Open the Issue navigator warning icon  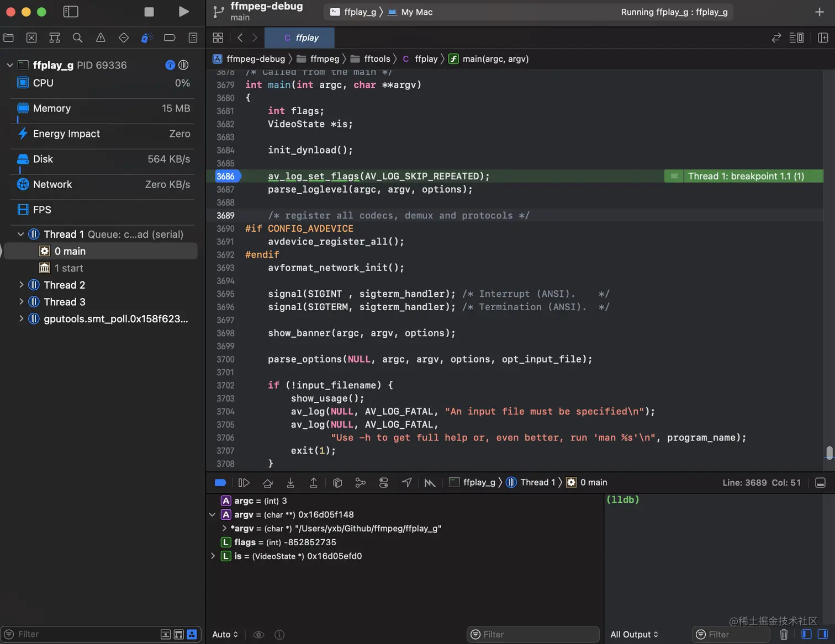(101, 38)
